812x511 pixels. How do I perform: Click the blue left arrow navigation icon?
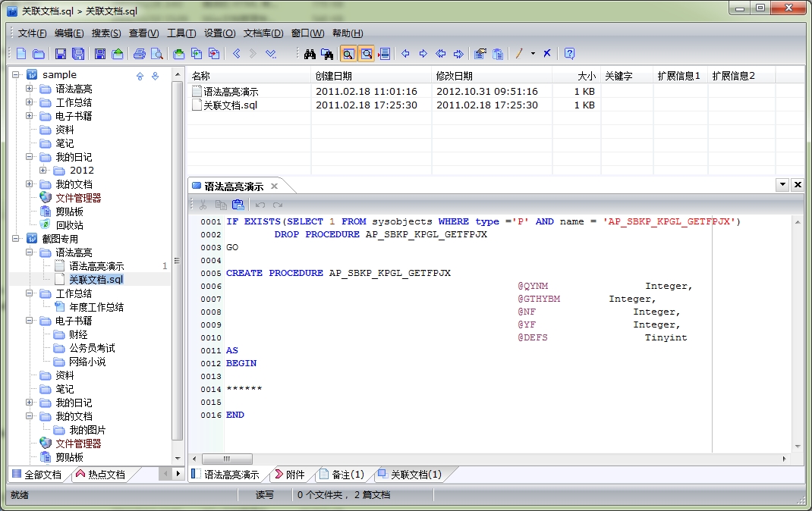coord(405,54)
